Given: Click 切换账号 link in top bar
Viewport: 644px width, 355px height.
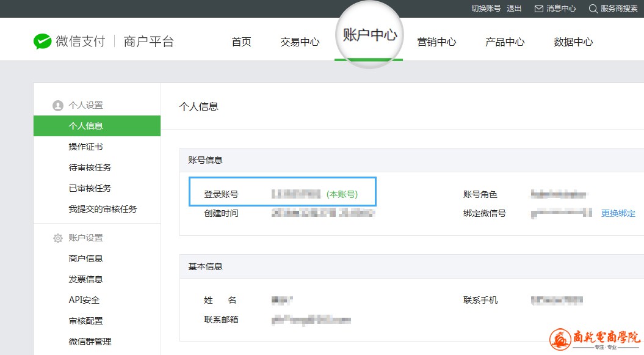Looking at the screenshot, I should [x=486, y=9].
